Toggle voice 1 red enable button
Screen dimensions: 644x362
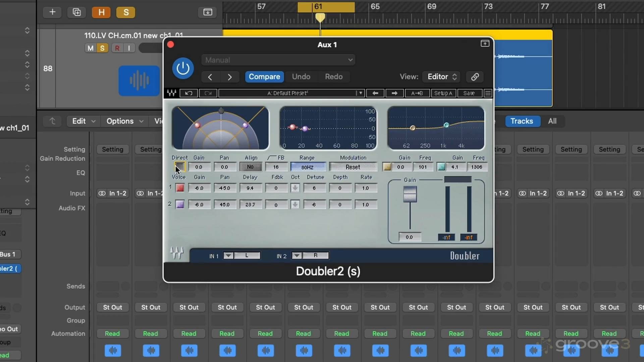(180, 188)
